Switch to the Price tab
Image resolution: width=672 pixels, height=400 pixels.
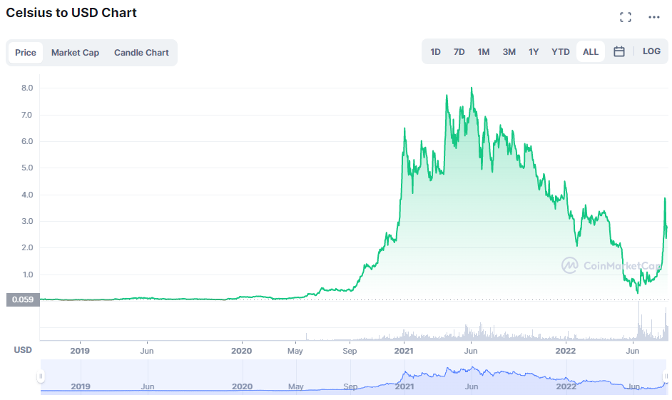coord(25,53)
